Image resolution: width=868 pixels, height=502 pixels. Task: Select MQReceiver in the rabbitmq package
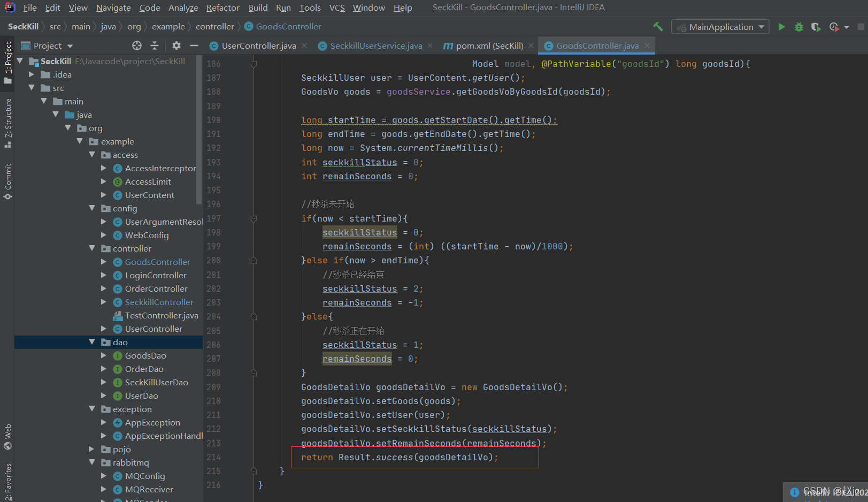coord(149,489)
